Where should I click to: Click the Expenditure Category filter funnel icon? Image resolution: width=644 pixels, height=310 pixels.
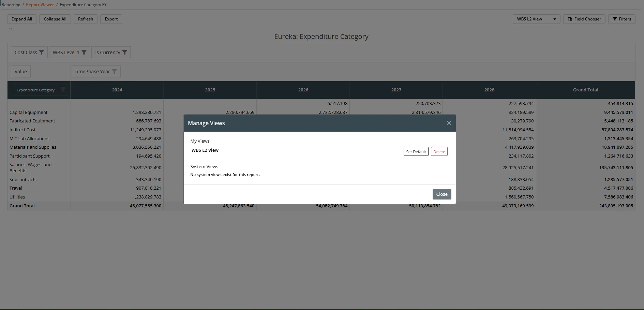[x=63, y=89]
